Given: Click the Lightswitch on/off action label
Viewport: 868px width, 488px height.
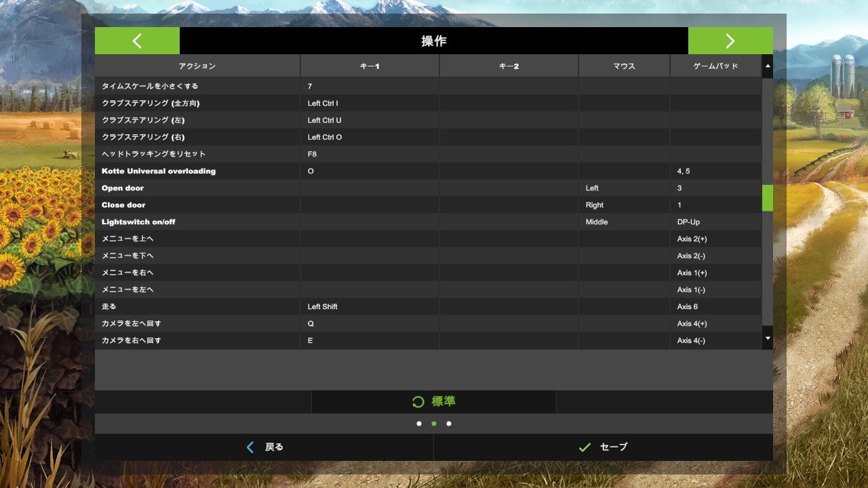Looking at the screenshot, I should [x=138, y=222].
